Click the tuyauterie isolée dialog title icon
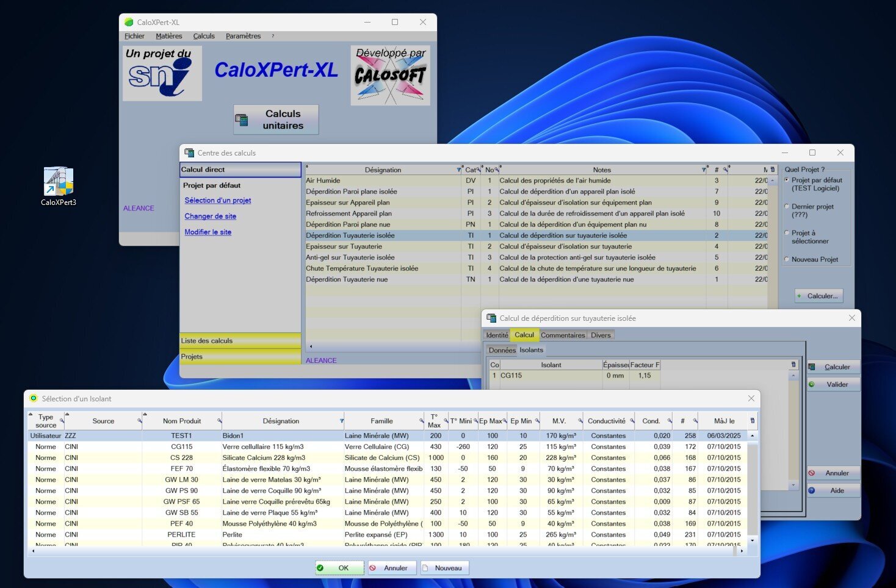Viewport: 896px width, 588px height. tap(491, 318)
